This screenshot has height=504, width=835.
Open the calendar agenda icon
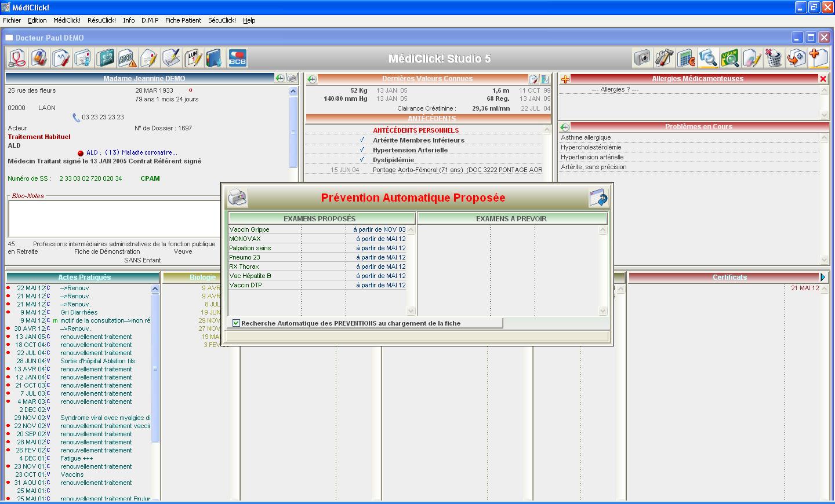tap(193, 58)
